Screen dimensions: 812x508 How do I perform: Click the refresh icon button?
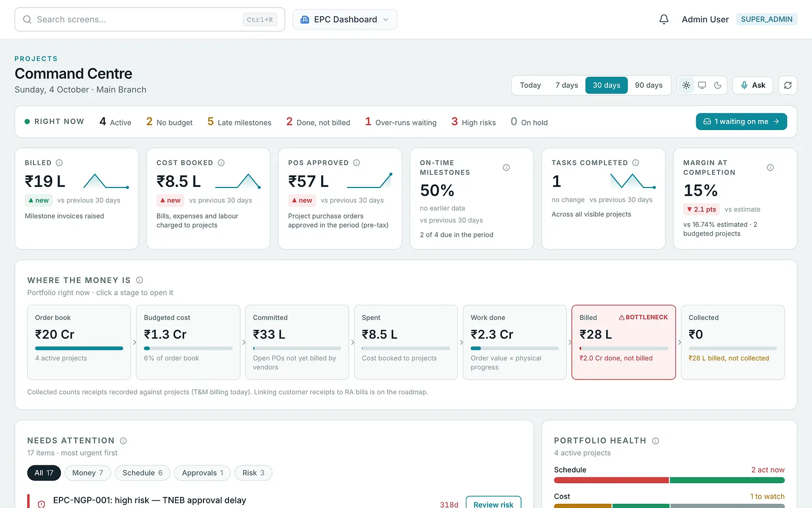coord(788,85)
